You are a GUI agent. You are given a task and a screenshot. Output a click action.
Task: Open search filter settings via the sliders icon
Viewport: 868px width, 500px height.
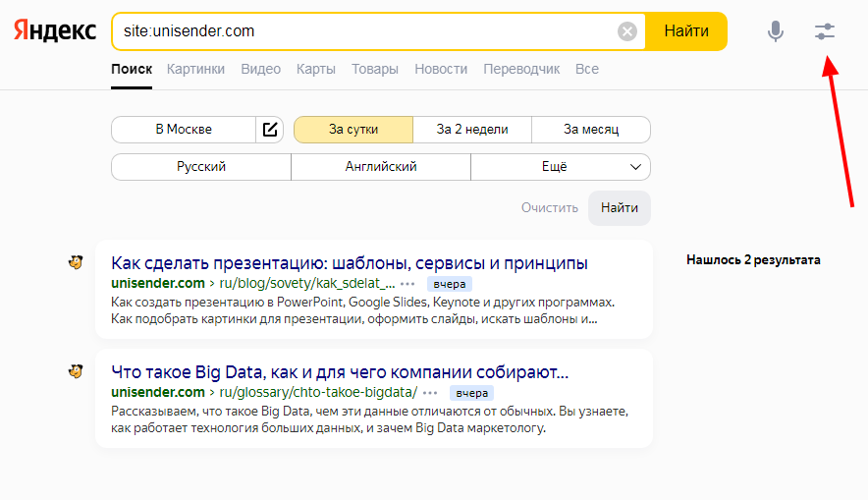824,31
